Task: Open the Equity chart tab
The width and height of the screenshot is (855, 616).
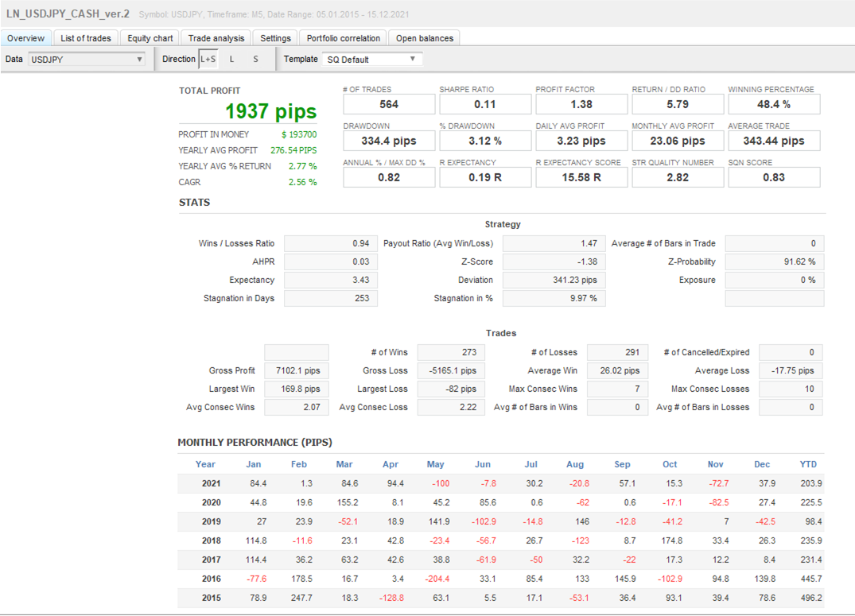Action: click(150, 38)
